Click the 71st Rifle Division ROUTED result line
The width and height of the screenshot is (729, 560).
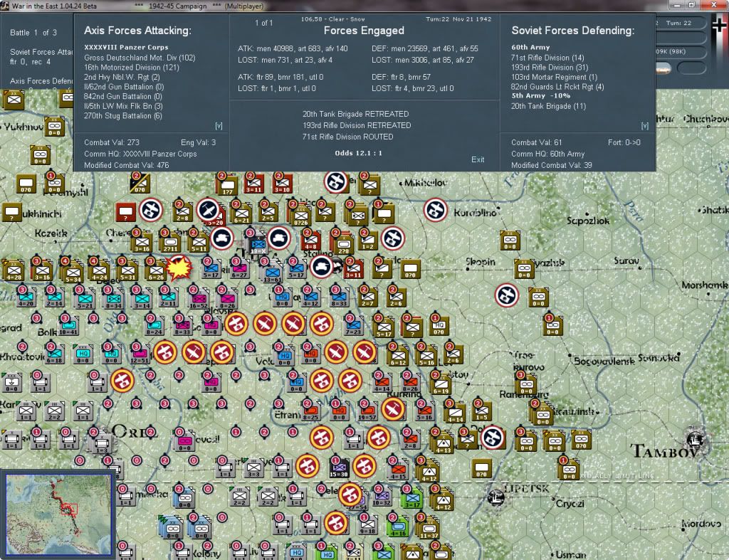(x=347, y=137)
